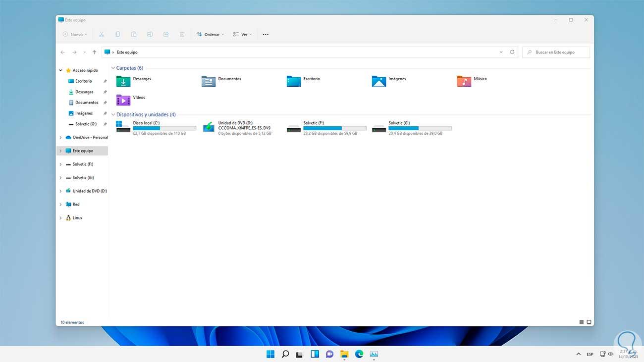Refresh the view with the reload icon
Viewport: 644px width, 362px height.
pos(512,52)
